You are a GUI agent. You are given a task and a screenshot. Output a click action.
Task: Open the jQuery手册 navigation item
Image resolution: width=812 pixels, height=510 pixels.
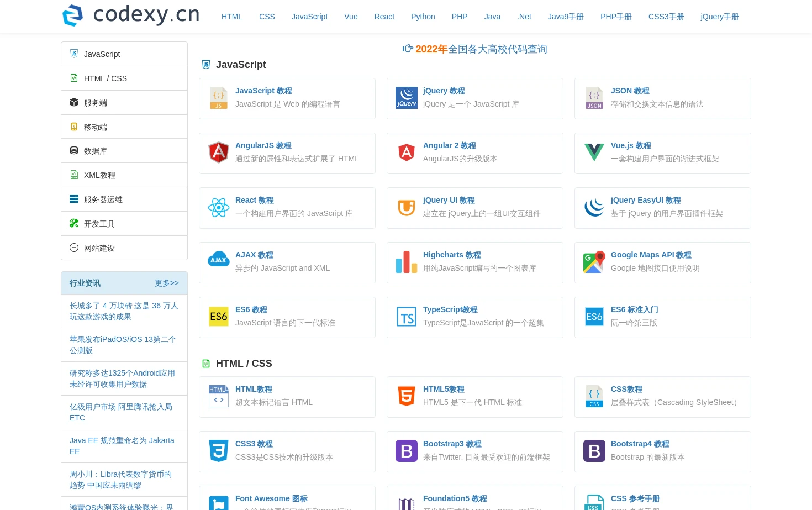pyautogui.click(x=720, y=17)
